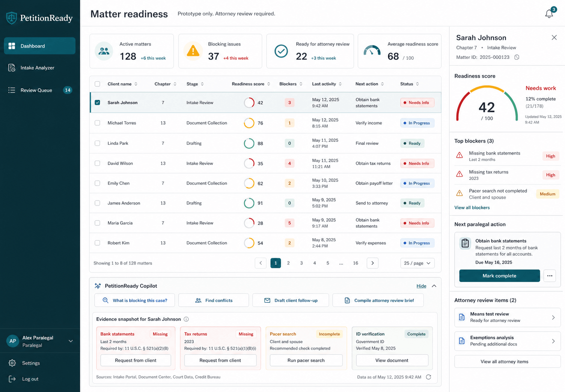The image size is (565, 392).
Task: Go to next page with right arrow
Action: (x=372, y=263)
